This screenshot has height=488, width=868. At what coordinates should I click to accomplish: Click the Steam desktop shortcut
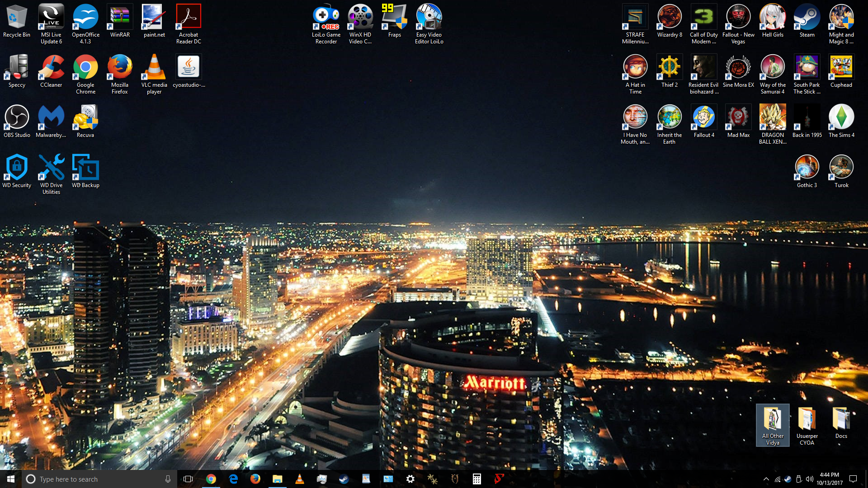[x=807, y=21]
